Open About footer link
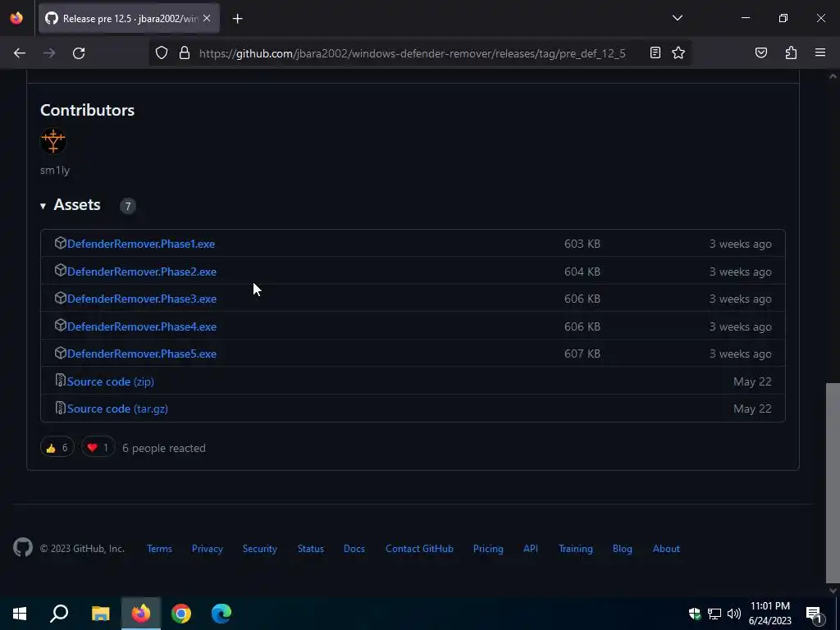This screenshot has width=840, height=630. click(666, 549)
